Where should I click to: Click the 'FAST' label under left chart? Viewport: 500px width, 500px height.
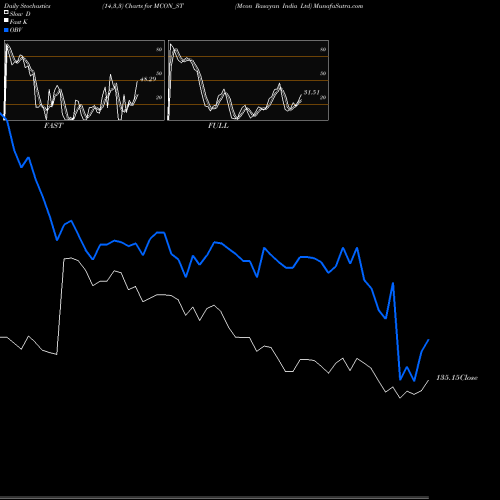click(53, 126)
